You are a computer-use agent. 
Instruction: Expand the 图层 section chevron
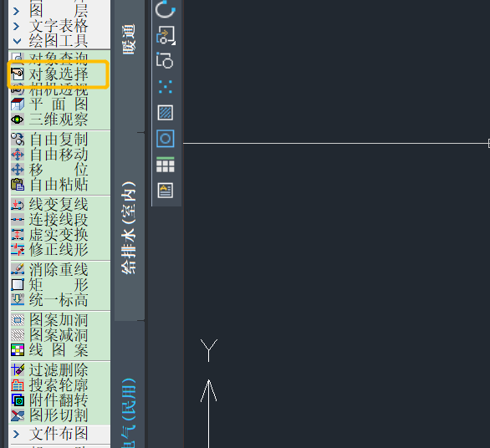16,11
